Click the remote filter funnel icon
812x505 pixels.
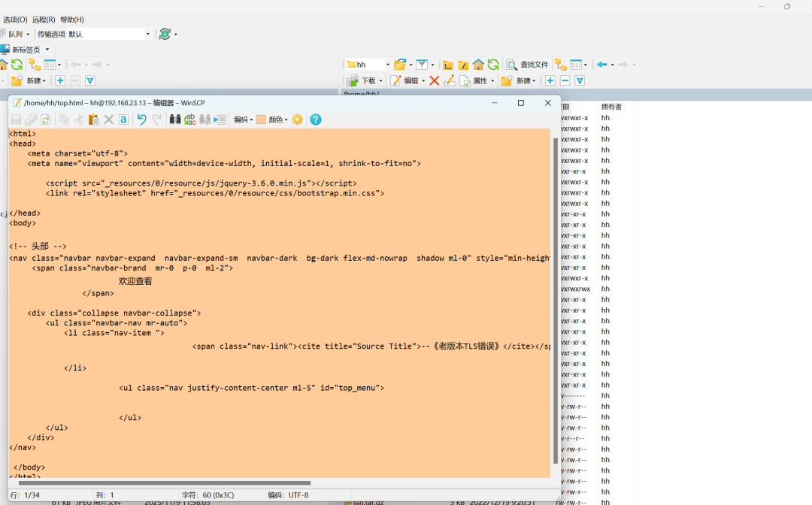pyautogui.click(x=422, y=65)
